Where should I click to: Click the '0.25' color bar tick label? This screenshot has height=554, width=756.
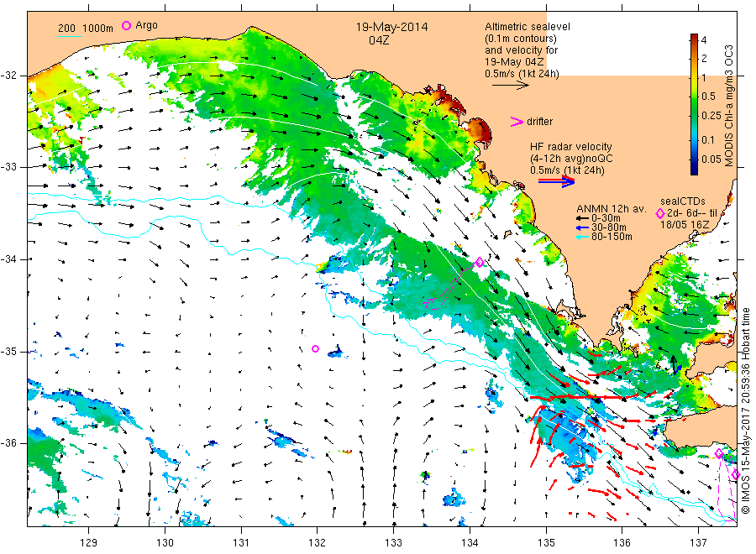tap(711, 116)
